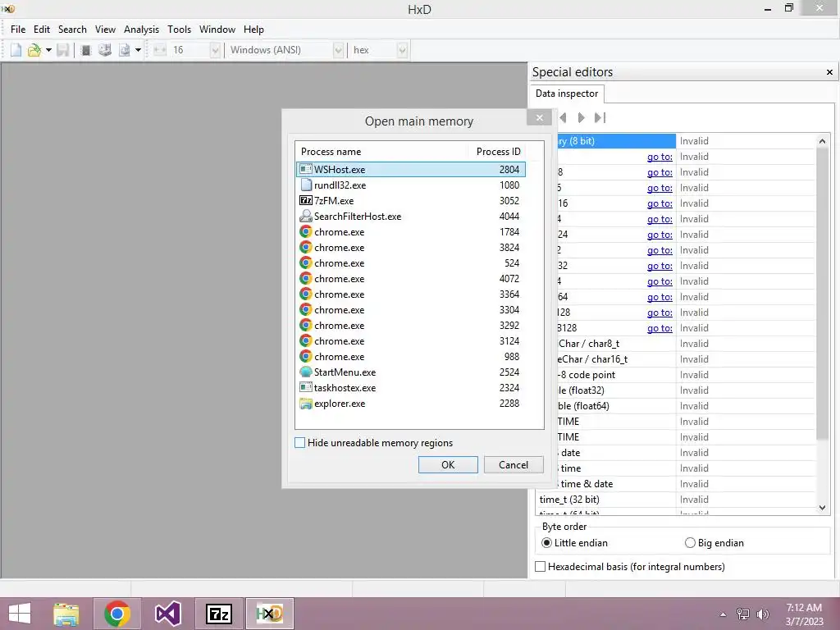Open the Windows Start button
The image size is (840, 630).
point(20,614)
